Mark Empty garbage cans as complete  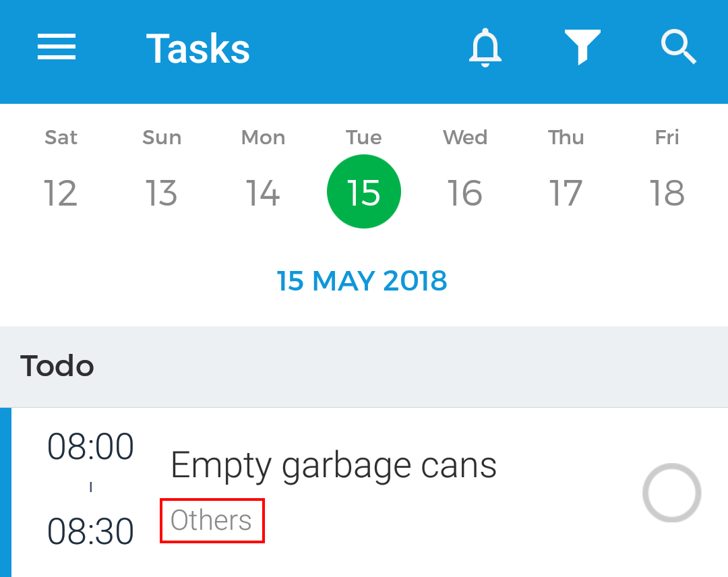671,492
